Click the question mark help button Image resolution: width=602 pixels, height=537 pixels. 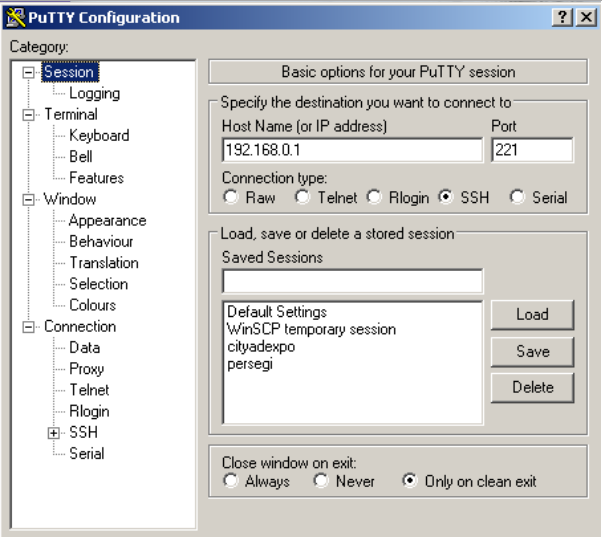click(562, 17)
